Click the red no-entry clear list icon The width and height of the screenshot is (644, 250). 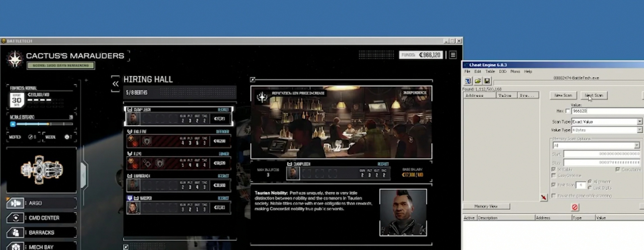pyautogui.click(x=575, y=207)
